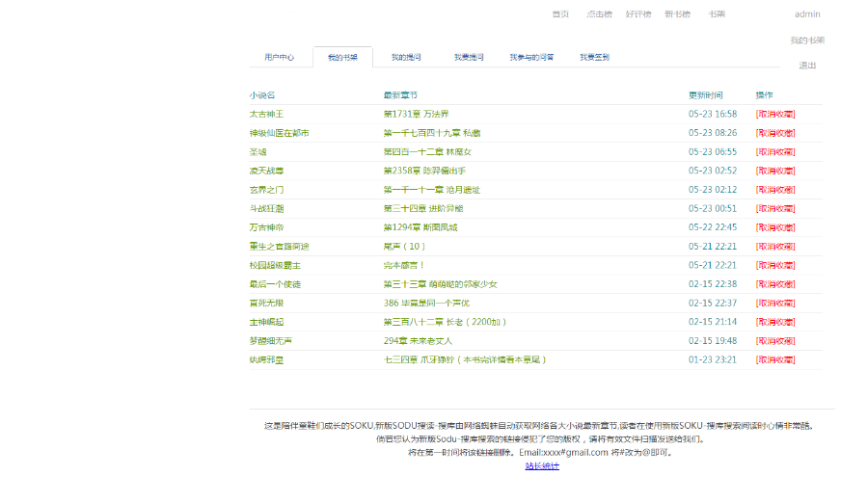This screenshot has height=503, width=868.
Task: Open the chapter starting with 第1294章
Action: (x=420, y=227)
